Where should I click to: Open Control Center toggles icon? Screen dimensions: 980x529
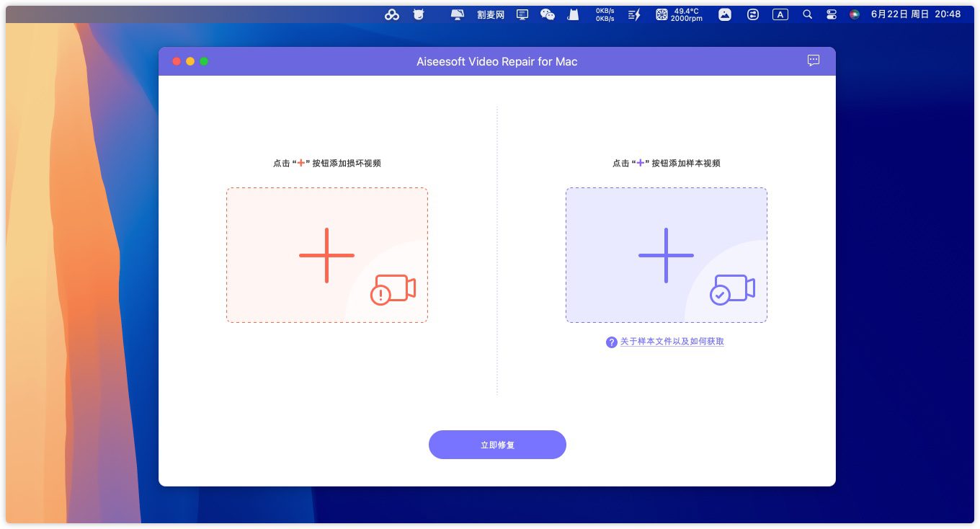[x=831, y=14]
